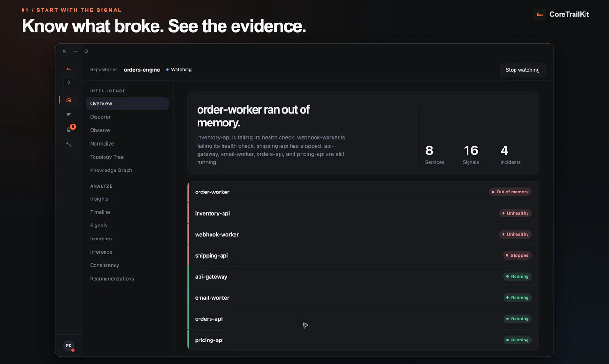Select the webhook-worker service row
The height and width of the screenshot is (364, 609).
coord(363,234)
